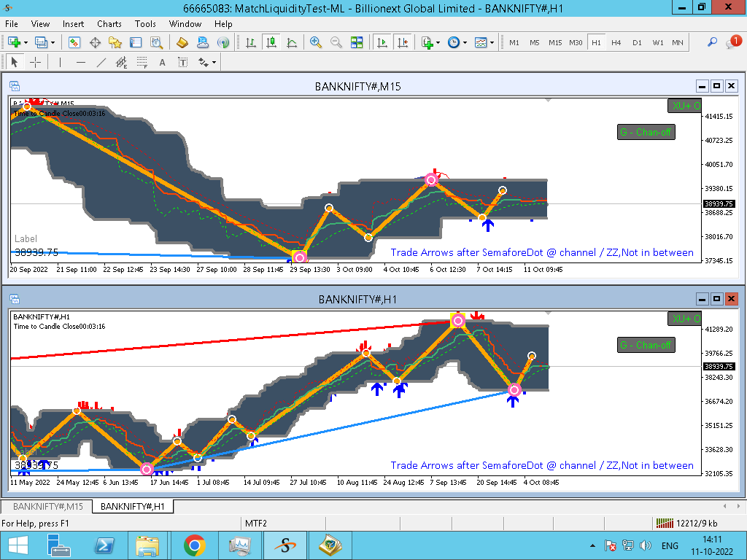Select the crosshair tool
This screenshot has width=747, height=560.
pyautogui.click(x=35, y=63)
